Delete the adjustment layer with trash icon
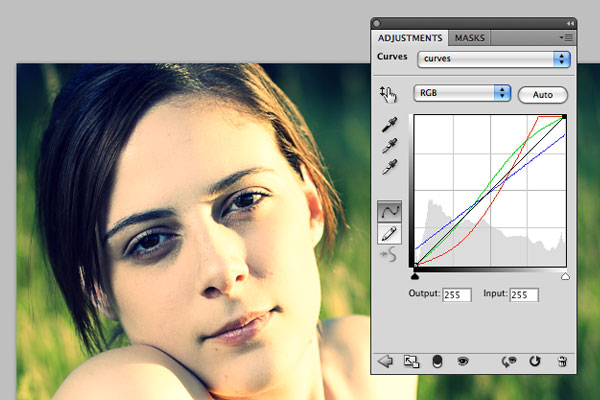The width and height of the screenshot is (600, 400). [x=562, y=361]
